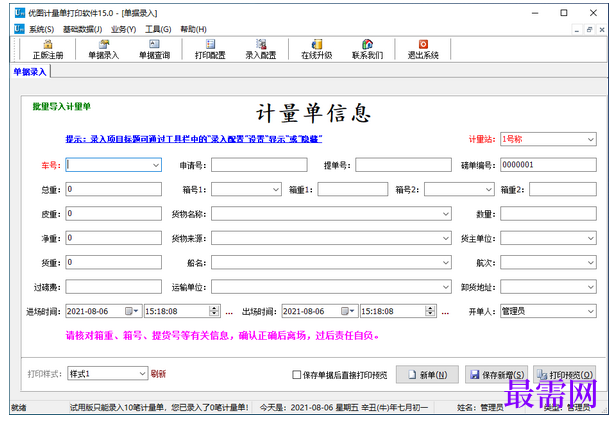Click the 箱重2 input field

pos(563,189)
